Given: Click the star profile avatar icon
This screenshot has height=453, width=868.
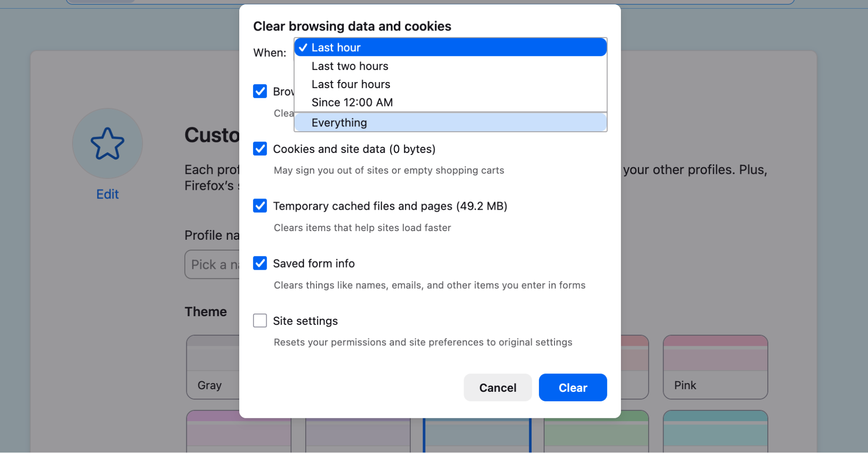Looking at the screenshot, I should [107, 143].
